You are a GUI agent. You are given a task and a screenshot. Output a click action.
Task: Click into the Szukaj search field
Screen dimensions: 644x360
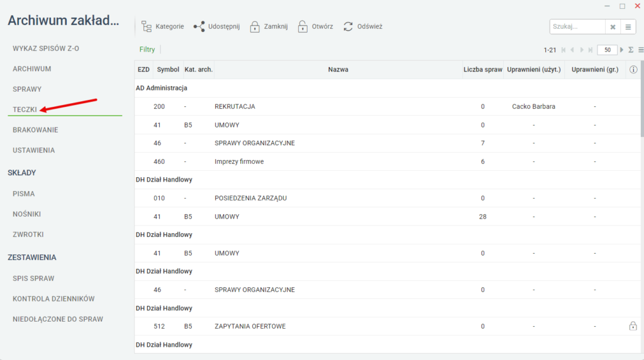[x=577, y=26]
